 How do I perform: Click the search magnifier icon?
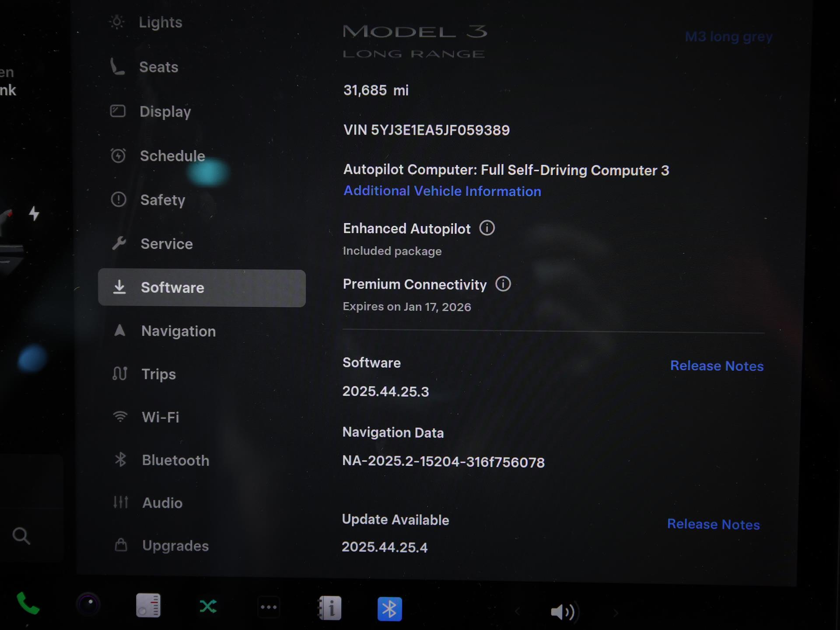[21, 536]
